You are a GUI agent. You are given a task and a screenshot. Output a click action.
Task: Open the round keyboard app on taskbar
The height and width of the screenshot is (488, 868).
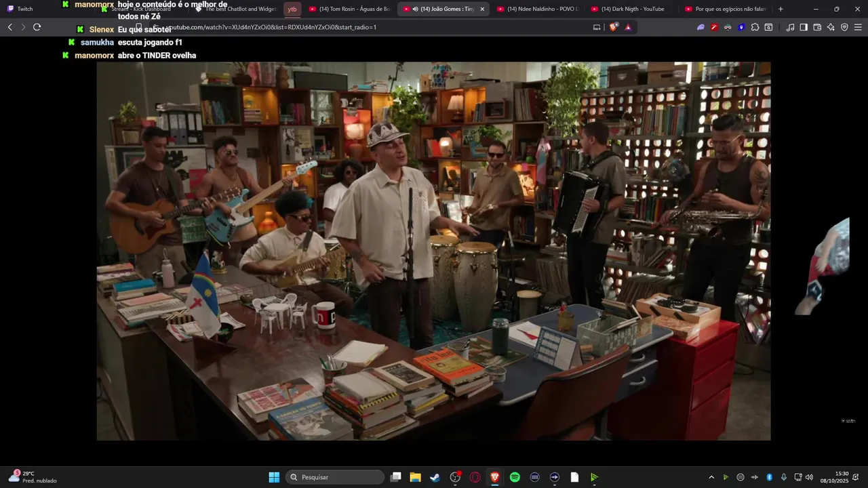534,477
